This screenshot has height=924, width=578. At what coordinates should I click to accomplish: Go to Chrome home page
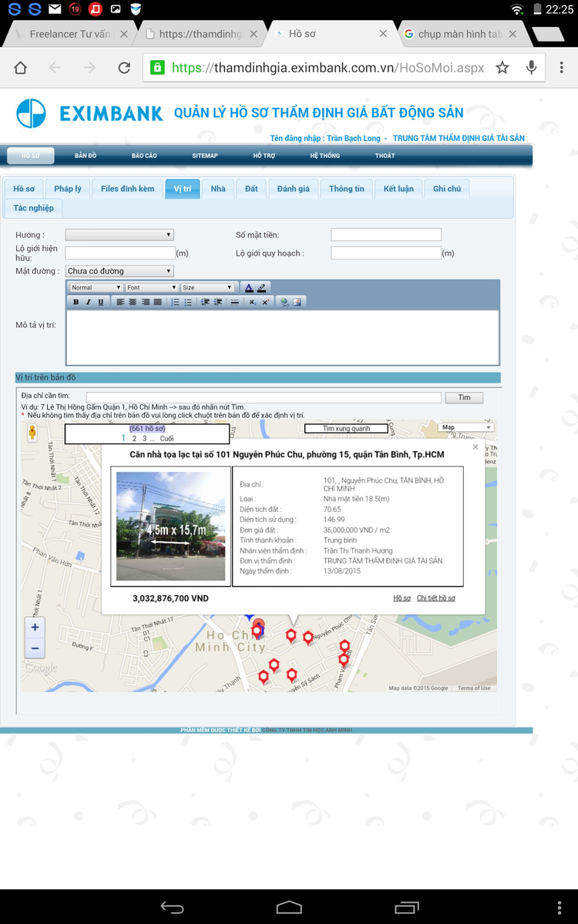click(x=20, y=68)
